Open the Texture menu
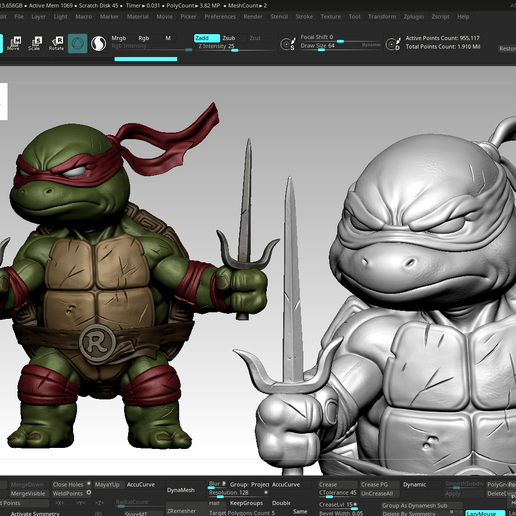Screen dimensions: 516x516 [x=331, y=16]
